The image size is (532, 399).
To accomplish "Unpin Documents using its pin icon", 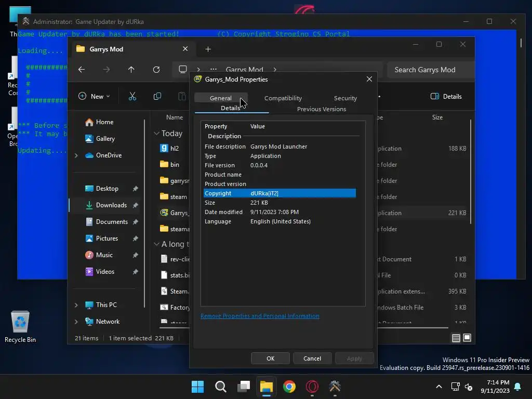I will [136, 222].
